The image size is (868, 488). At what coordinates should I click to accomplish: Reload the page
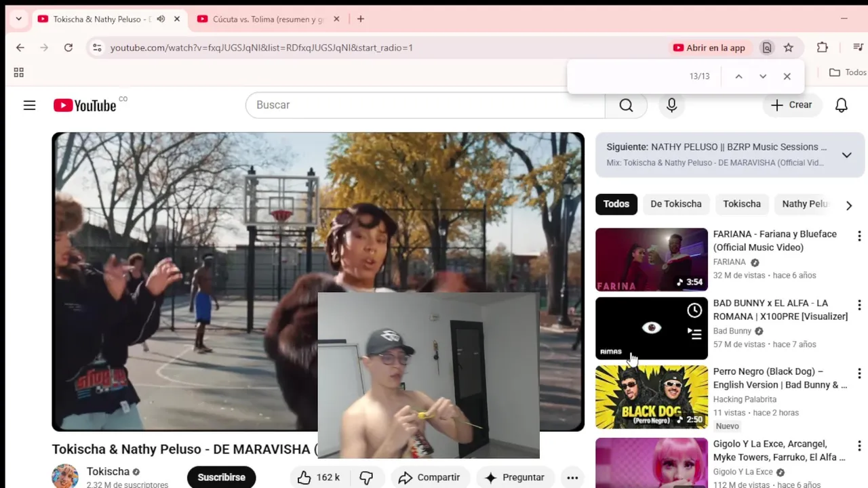click(68, 47)
